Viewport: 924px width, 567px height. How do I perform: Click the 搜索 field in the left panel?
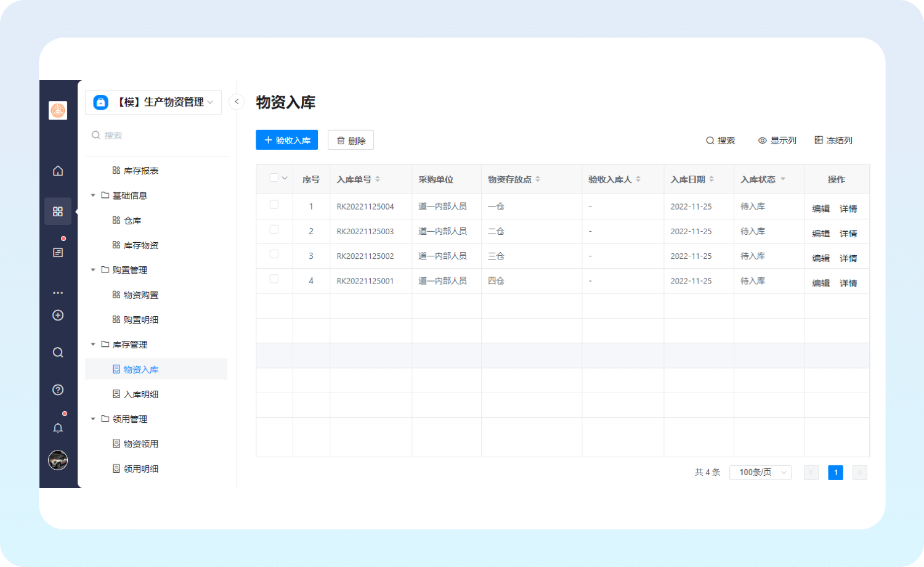[157, 136]
